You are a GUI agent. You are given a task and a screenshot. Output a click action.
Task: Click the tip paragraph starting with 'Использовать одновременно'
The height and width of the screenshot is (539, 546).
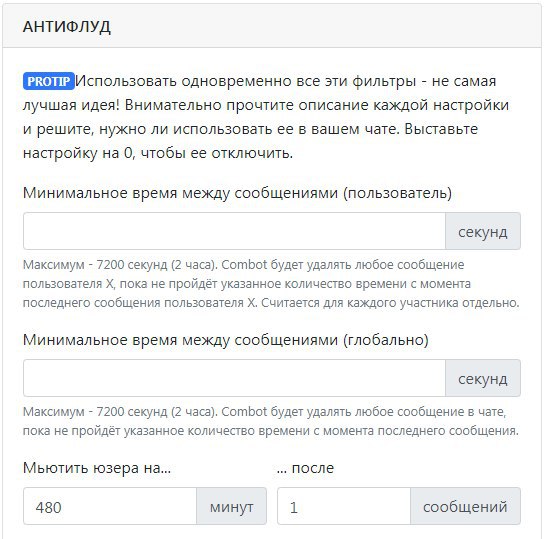pyautogui.click(x=266, y=117)
